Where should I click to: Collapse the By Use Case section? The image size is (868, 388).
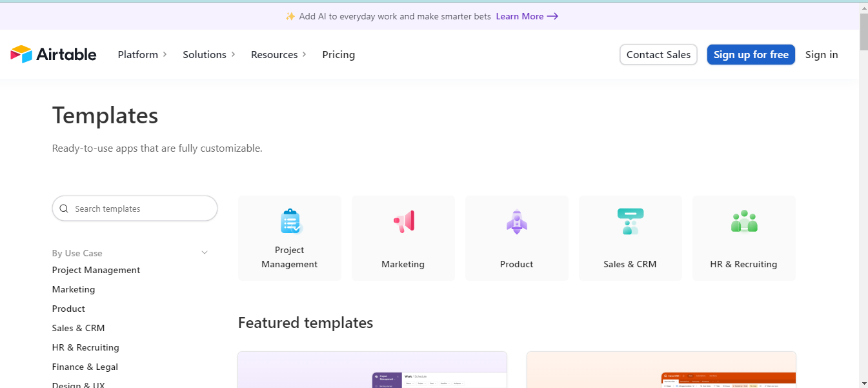click(x=205, y=252)
